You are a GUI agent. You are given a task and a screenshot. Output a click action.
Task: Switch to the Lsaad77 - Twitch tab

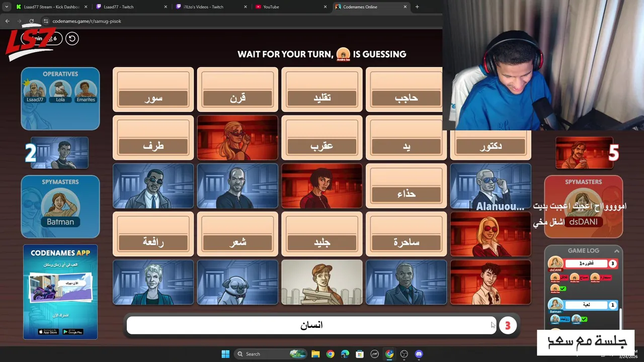click(131, 7)
